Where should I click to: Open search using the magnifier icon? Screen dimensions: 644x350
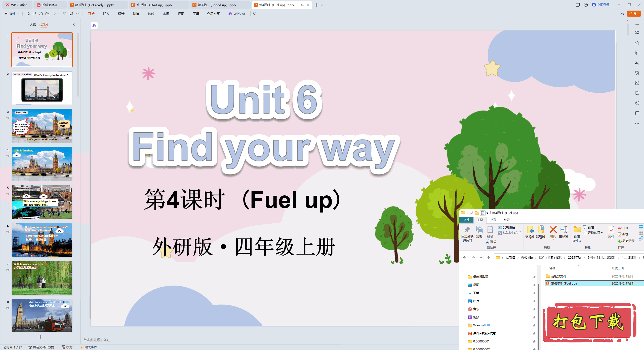click(255, 14)
